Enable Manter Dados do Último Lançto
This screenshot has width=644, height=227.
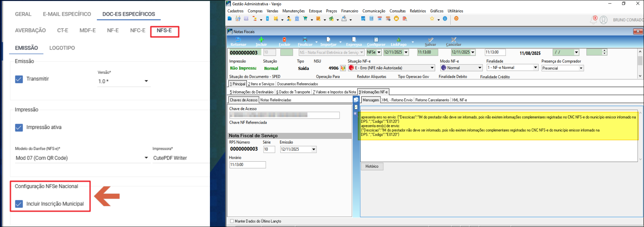(232, 221)
